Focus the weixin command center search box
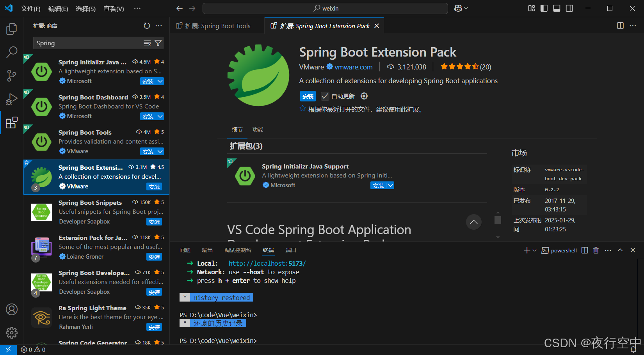 [325, 8]
